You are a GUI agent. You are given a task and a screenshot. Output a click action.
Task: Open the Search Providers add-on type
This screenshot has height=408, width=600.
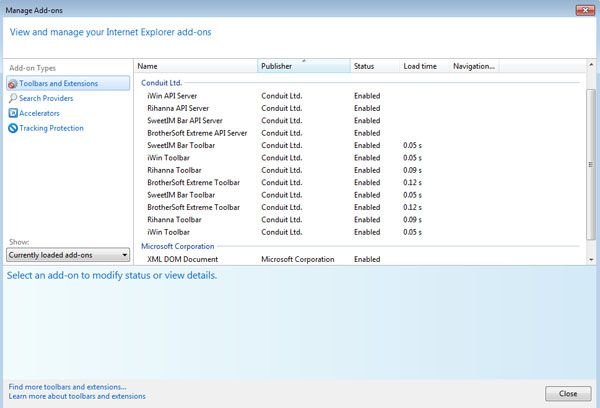click(46, 98)
